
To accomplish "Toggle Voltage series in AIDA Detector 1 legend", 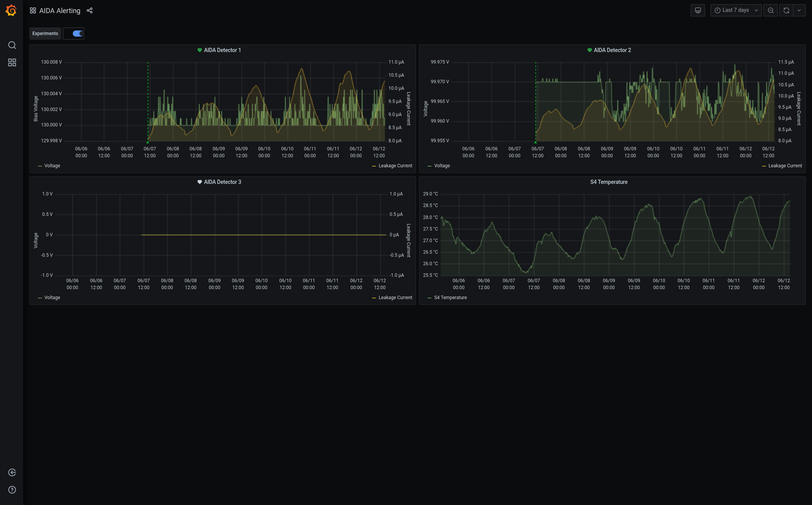I will [52, 166].
